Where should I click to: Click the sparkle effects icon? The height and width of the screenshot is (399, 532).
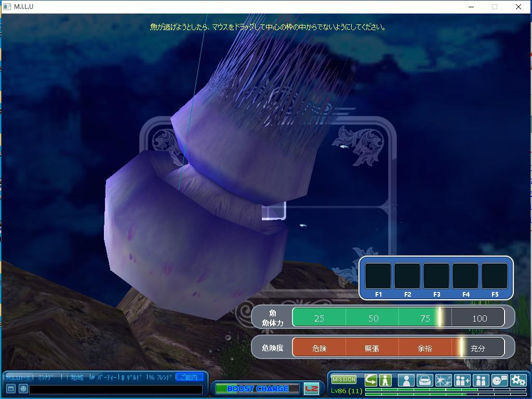pyautogui.click(x=443, y=380)
